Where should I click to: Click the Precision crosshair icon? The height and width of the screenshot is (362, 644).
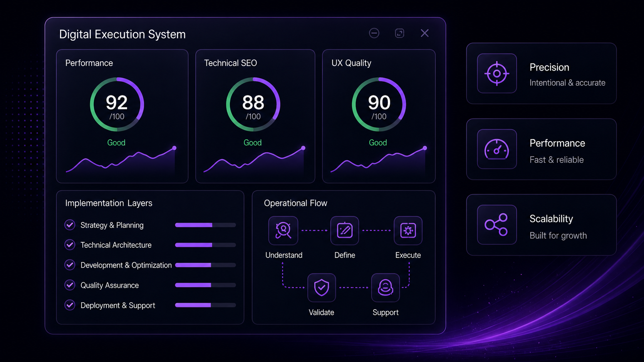pyautogui.click(x=497, y=73)
